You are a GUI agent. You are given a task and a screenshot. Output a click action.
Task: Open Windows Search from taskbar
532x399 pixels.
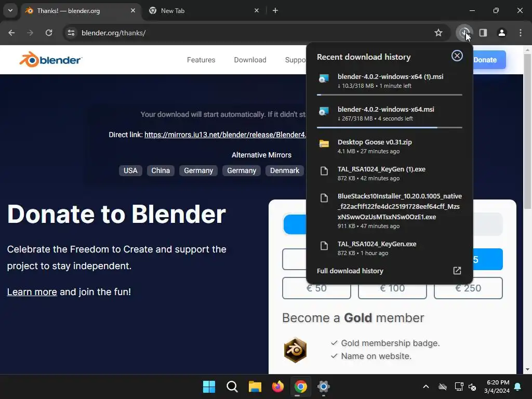coord(232,387)
